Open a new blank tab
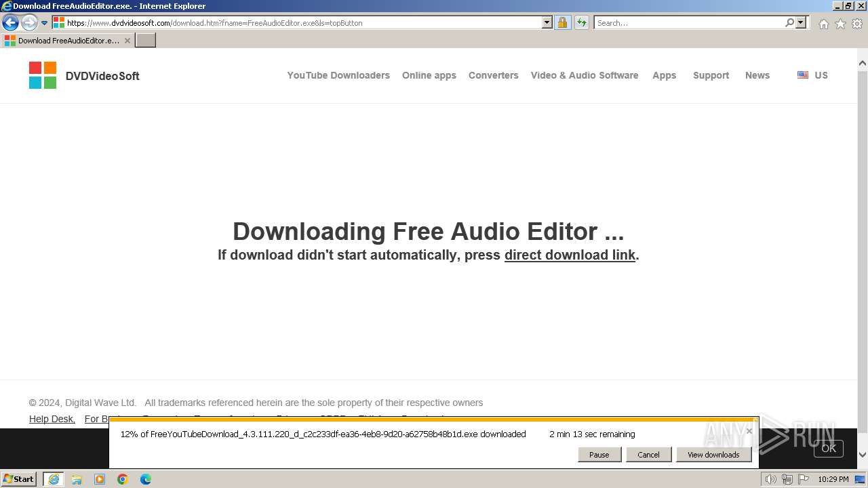Image resolution: width=868 pixels, height=488 pixels. click(146, 40)
